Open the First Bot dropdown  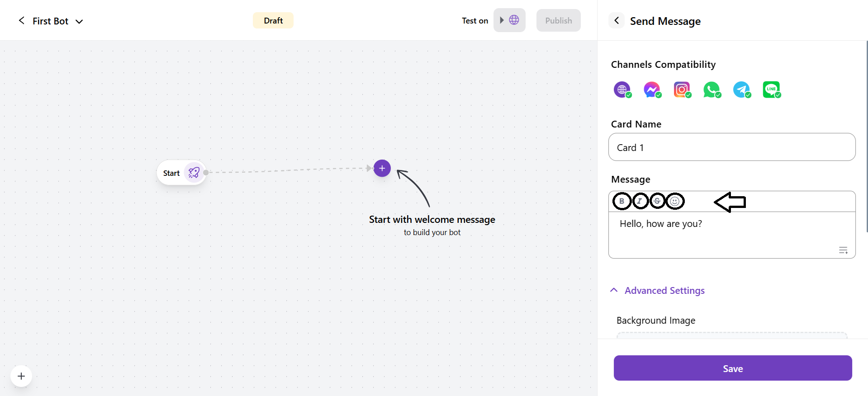(79, 21)
